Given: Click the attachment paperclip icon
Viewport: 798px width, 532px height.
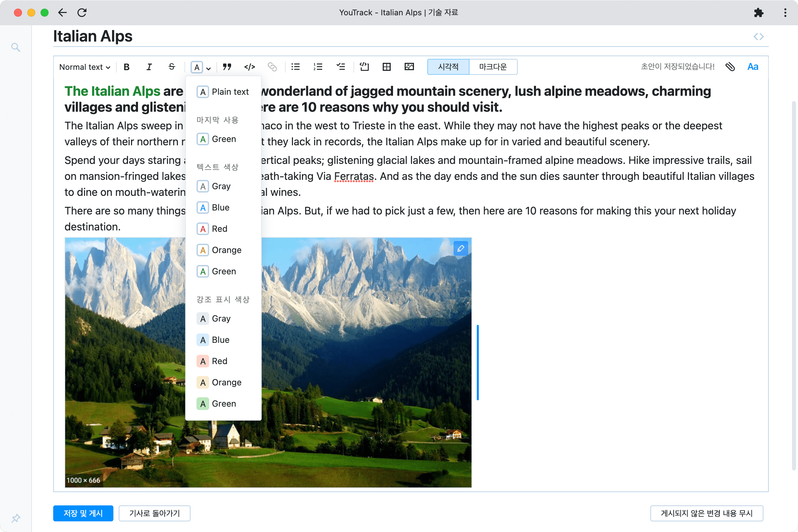Looking at the screenshot, I should (730, 67).
